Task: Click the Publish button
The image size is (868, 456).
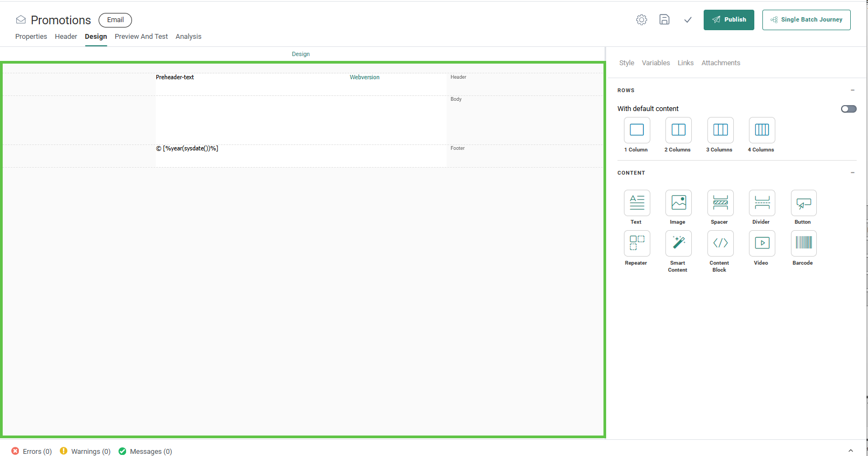Action: (x=728, y=20)
